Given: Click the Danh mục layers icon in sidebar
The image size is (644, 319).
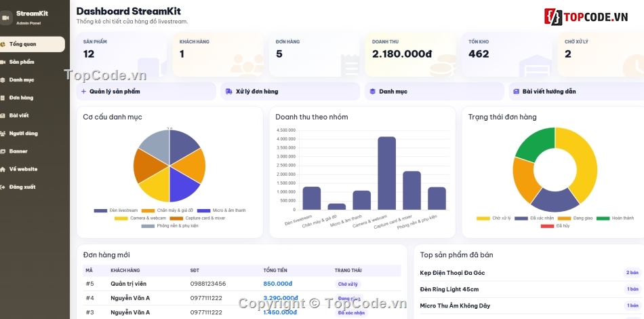Looking at the screenshot, I should tap(3, 80).
